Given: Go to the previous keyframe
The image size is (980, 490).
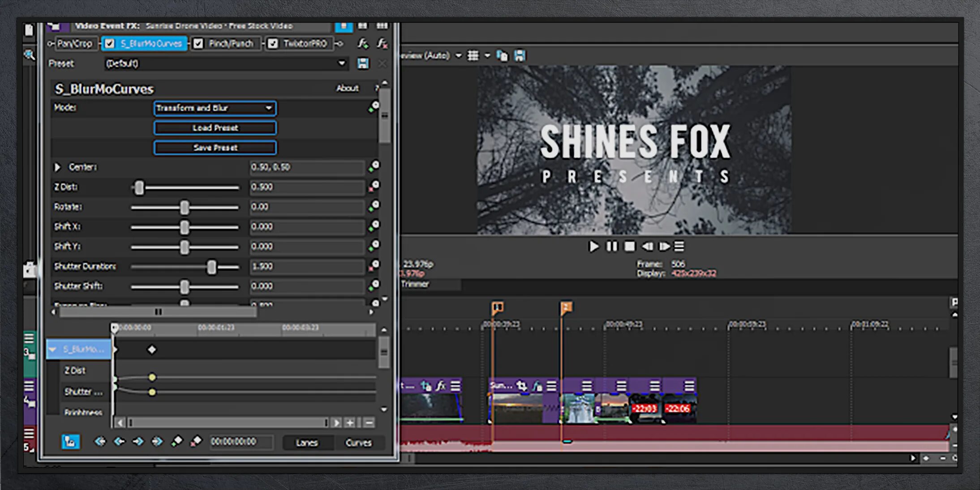Looking at the screenshot, I should tap(119, 442).
